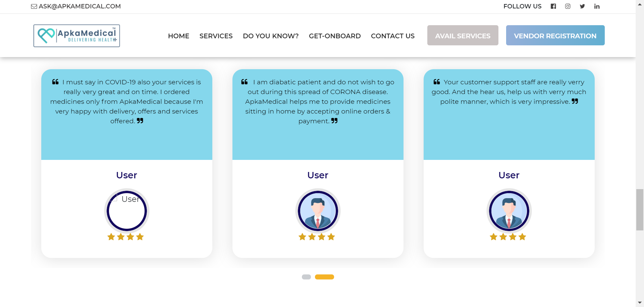The width and height of the screenshot is (644, 307).
Task: Open the SERVICES menu
Action: [x=216, y=36]
